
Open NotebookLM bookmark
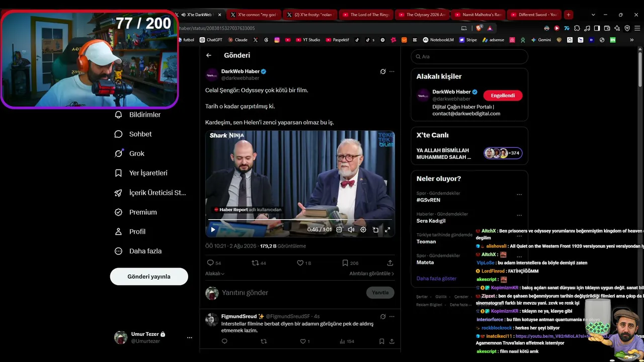(438, 40)
